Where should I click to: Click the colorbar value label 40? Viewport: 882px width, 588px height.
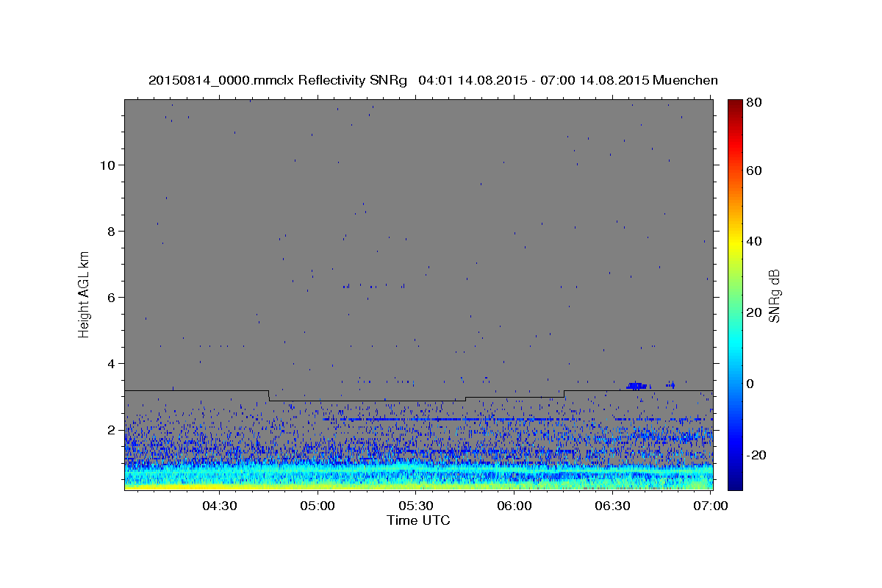(753, 241)
